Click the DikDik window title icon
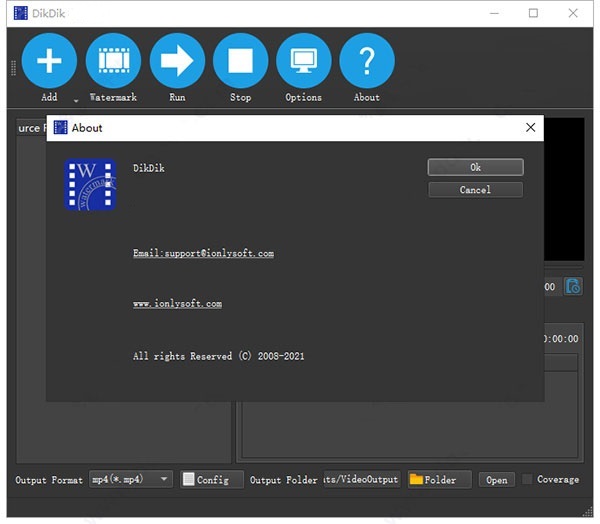This screenshot has width=600, height=524. [21, 13]
